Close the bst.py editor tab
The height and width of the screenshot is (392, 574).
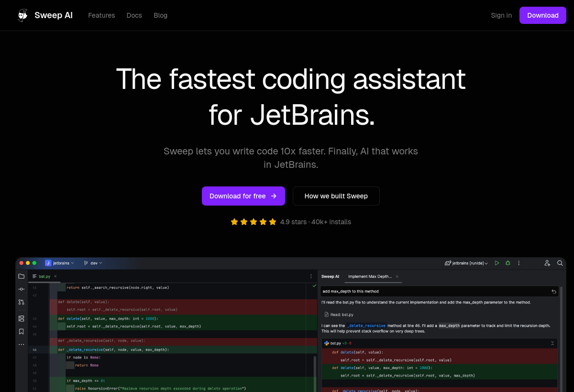pos(55,276)
